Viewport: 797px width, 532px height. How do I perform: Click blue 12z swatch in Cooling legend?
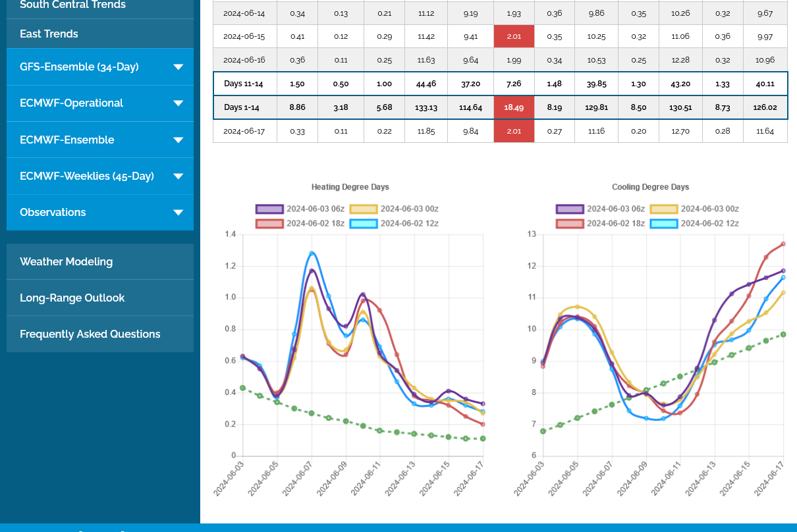click(x=663, y=223)
